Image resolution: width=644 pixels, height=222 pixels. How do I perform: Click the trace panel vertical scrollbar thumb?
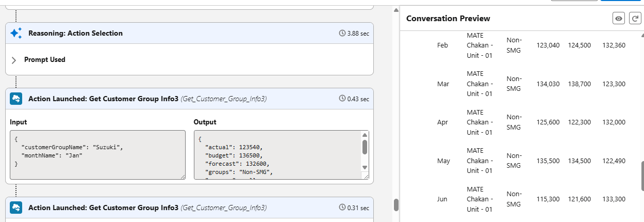[396, 204]
